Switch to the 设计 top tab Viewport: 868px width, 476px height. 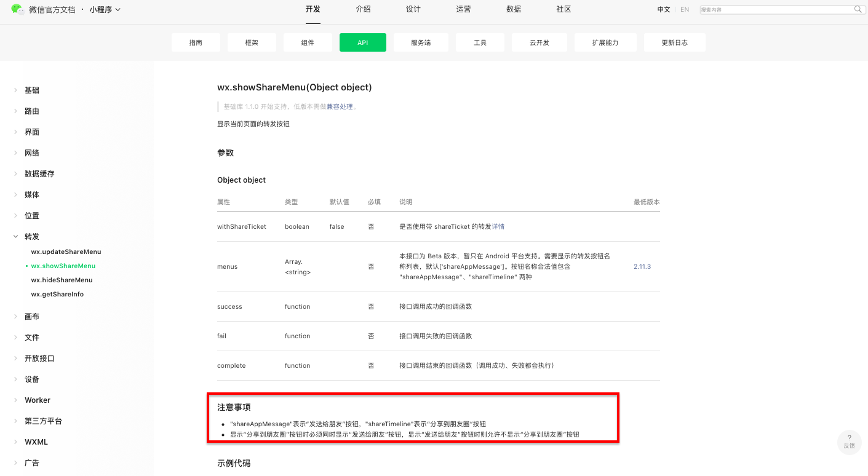413,9
